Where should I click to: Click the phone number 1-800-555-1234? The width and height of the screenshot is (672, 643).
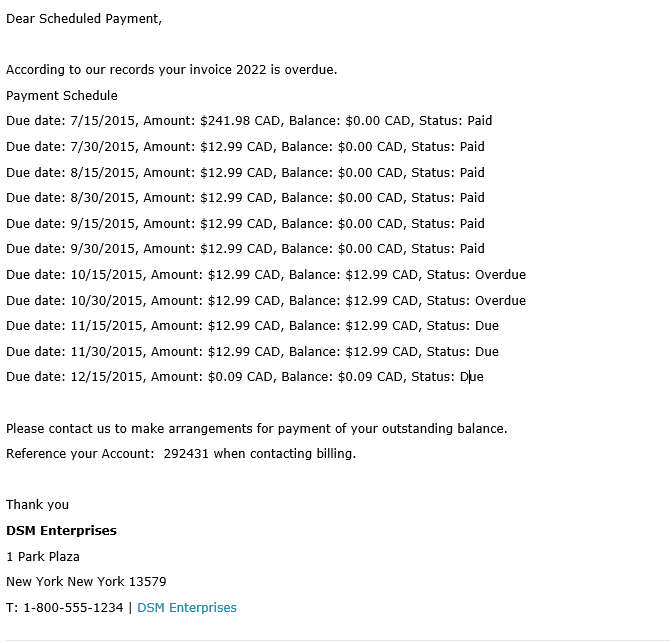(73, 607)
